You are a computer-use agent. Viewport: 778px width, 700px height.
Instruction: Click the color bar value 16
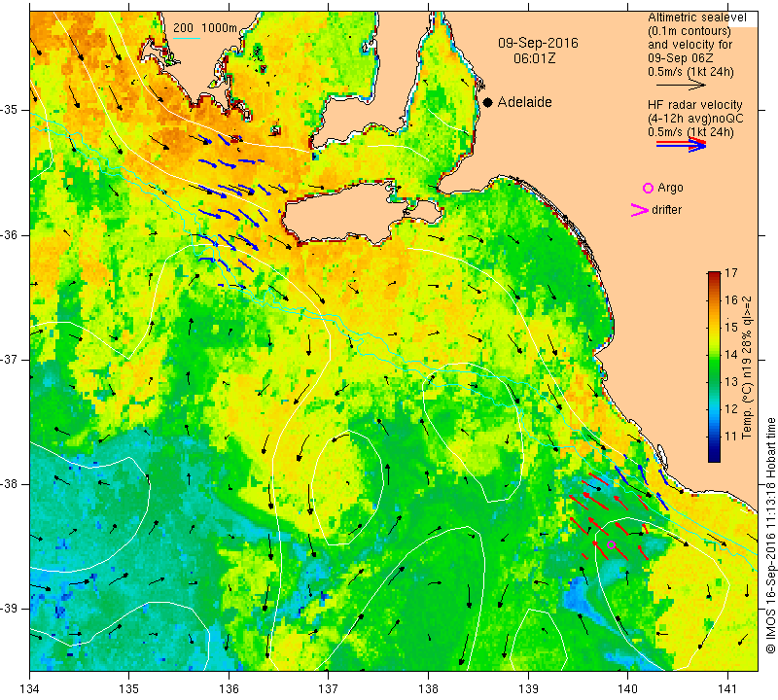(x=731, y=300)
